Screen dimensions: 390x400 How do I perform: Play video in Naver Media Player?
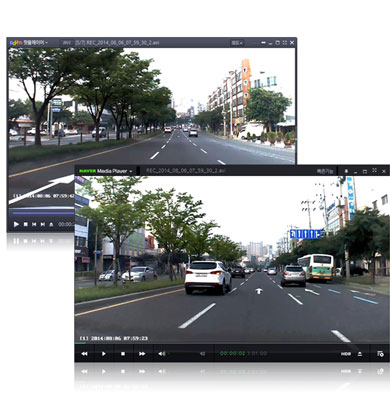click(x=104, y=354)
